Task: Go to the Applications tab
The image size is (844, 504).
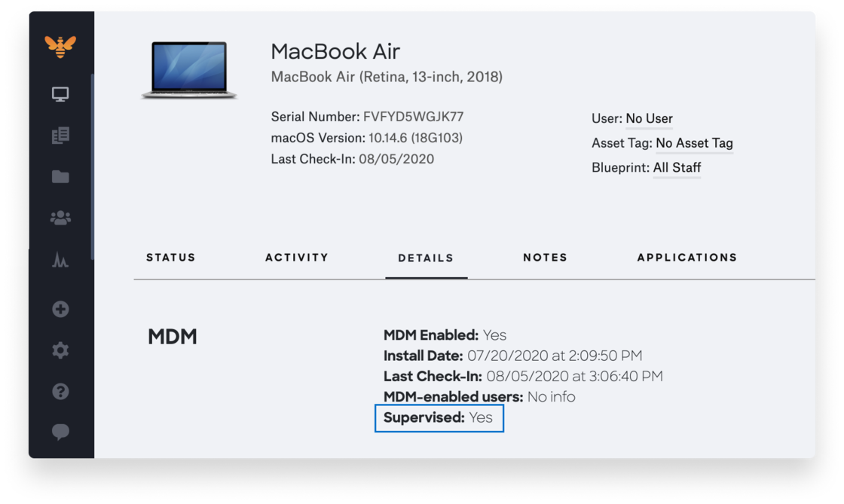Action: [687, 258]
